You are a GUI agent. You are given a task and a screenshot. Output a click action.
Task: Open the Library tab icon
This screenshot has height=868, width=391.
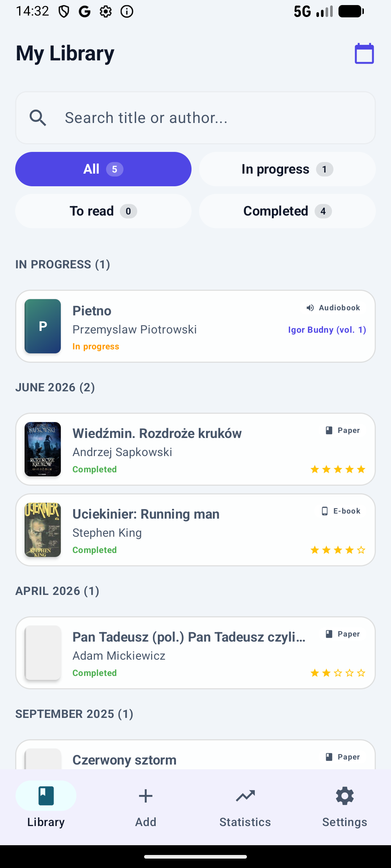46,796
